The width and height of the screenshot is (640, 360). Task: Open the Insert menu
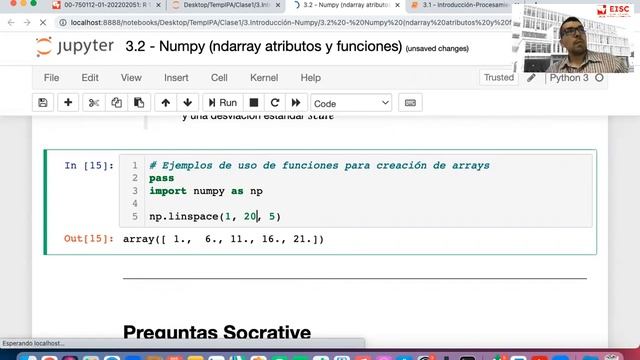click(x=176, y=78)
